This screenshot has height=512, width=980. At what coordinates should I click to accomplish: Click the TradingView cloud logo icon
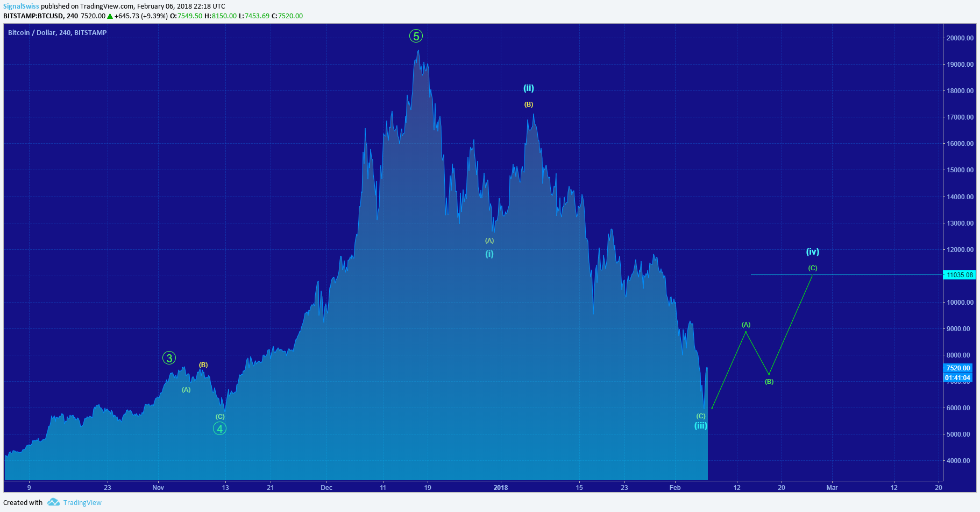click(53, 502)
